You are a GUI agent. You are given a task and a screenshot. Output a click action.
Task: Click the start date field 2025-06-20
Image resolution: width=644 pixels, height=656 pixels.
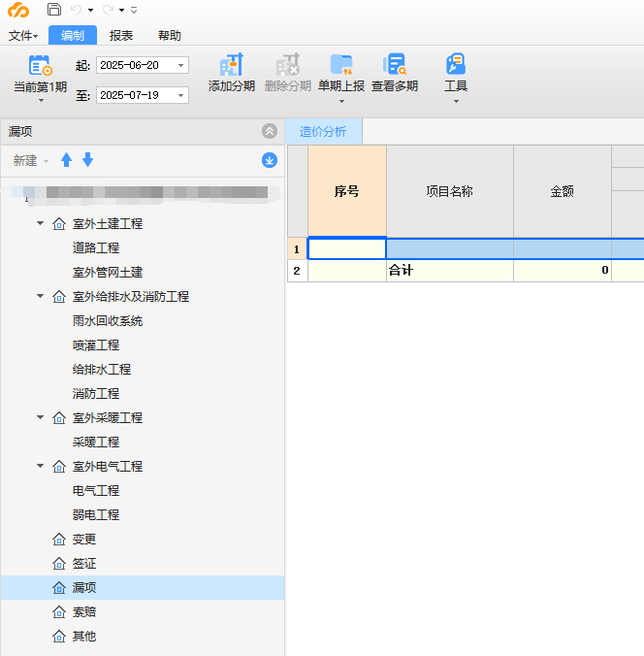pyautogui.click(x=143, y=65)
